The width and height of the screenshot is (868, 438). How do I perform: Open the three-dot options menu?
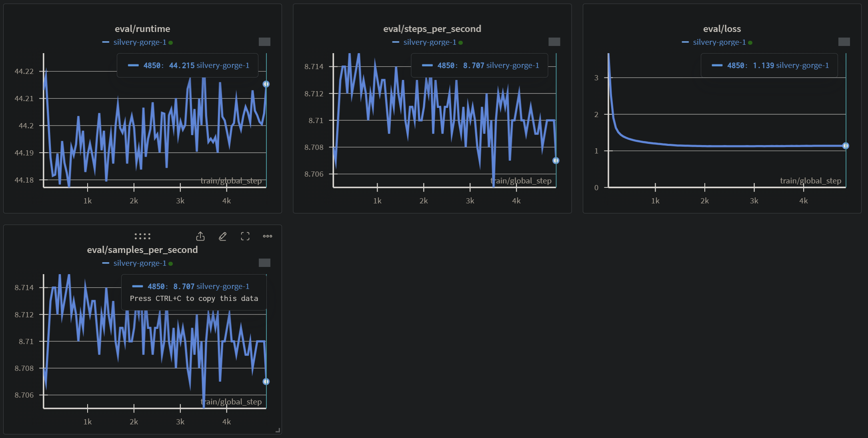click(267, 236)
